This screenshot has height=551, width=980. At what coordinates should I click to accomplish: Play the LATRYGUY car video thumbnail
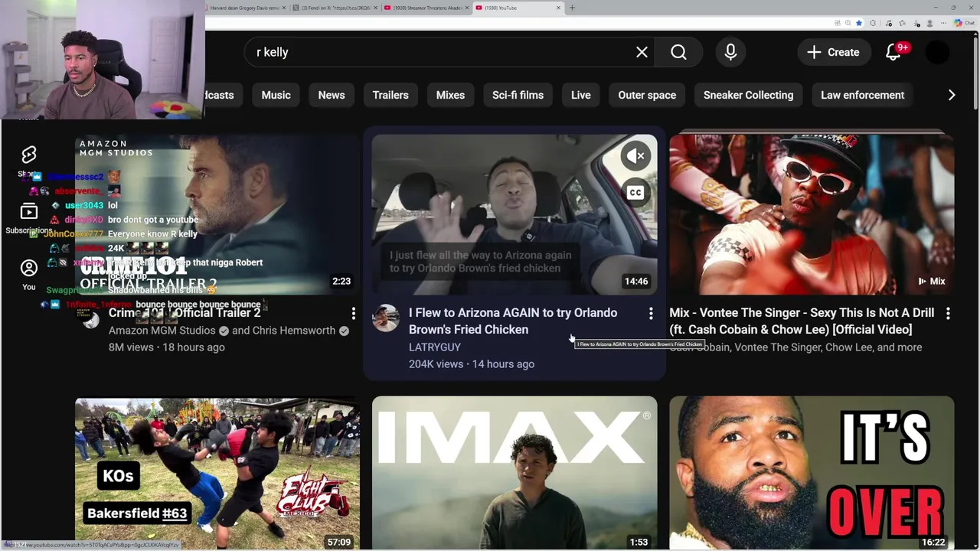514,215
